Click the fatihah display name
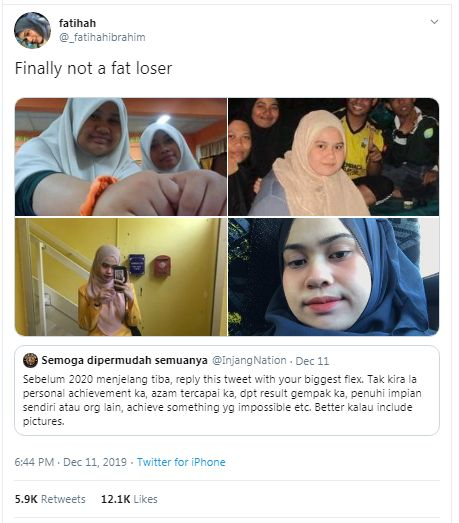This screenshot has width=459, height=523. pos(77,23)
